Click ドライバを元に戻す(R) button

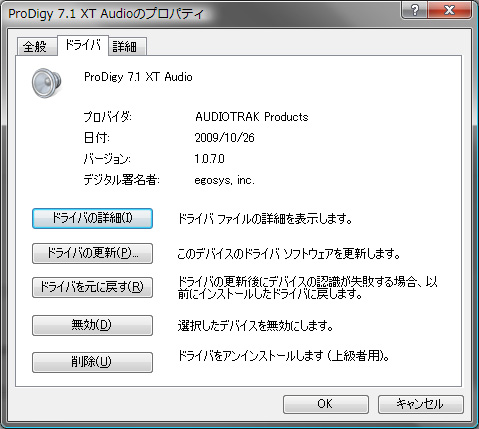(x=92, y=287)
